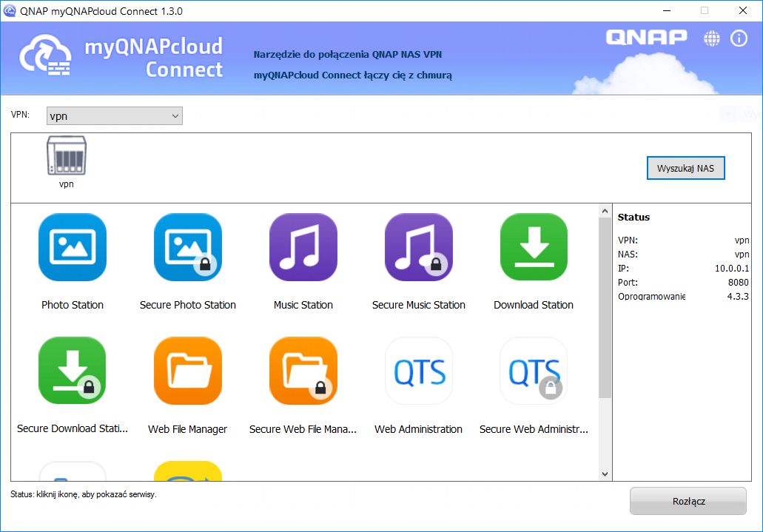This screenshot has height=532, width=763.
Task: Click the IP value 10.0.0.1
Action: pyautogui.click(x=732, y=268)
